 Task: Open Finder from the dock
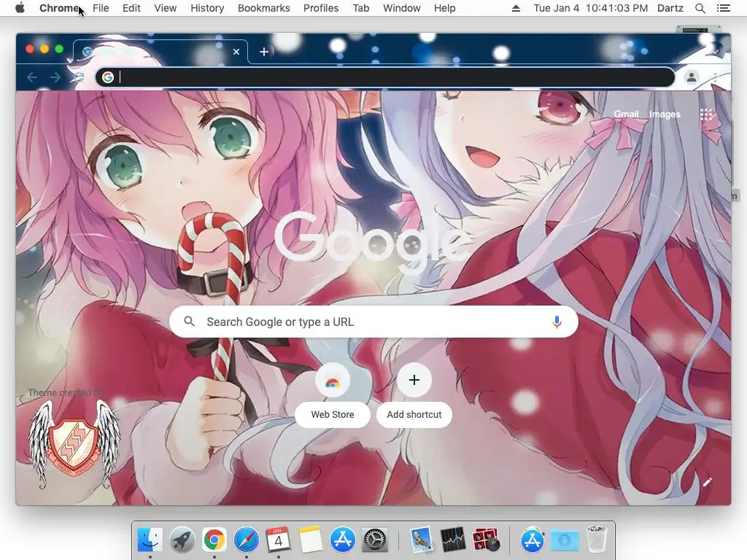click(x=150, y=540)
